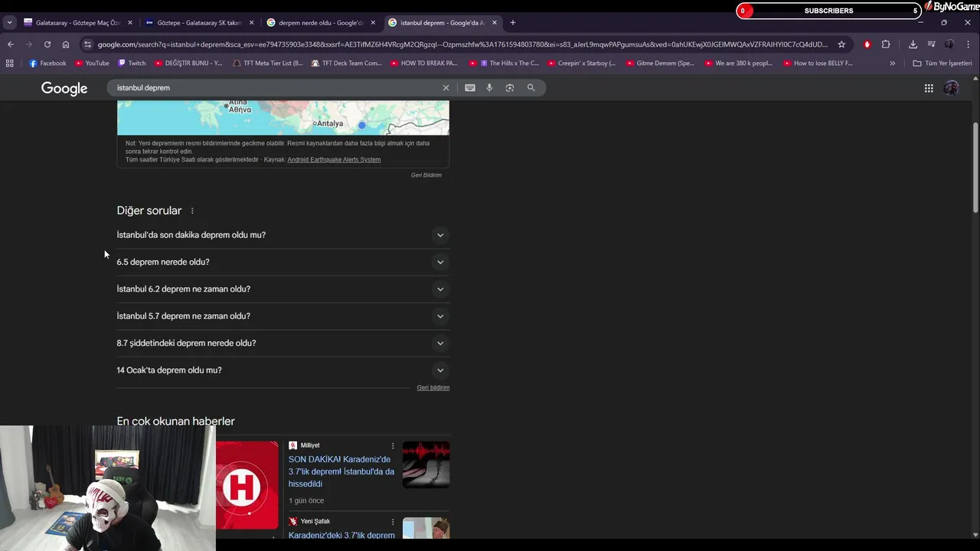The height and width of the screenshot is (551, 980).
Task: Open the tab search dropdown arrow
Action: [x=9, y=23]
